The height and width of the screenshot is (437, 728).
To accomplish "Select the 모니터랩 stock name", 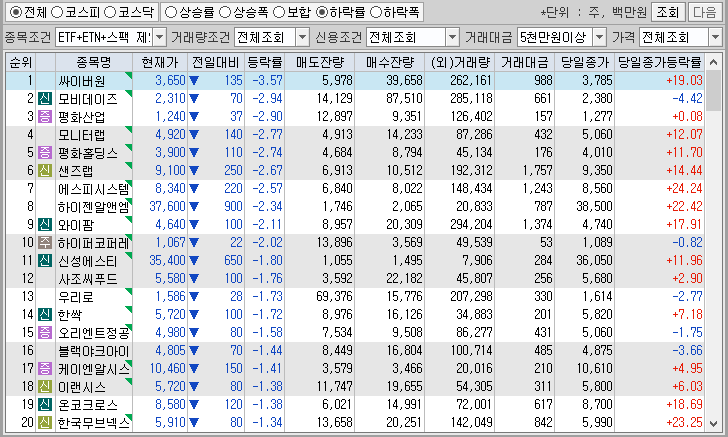I will click(82, 135).
